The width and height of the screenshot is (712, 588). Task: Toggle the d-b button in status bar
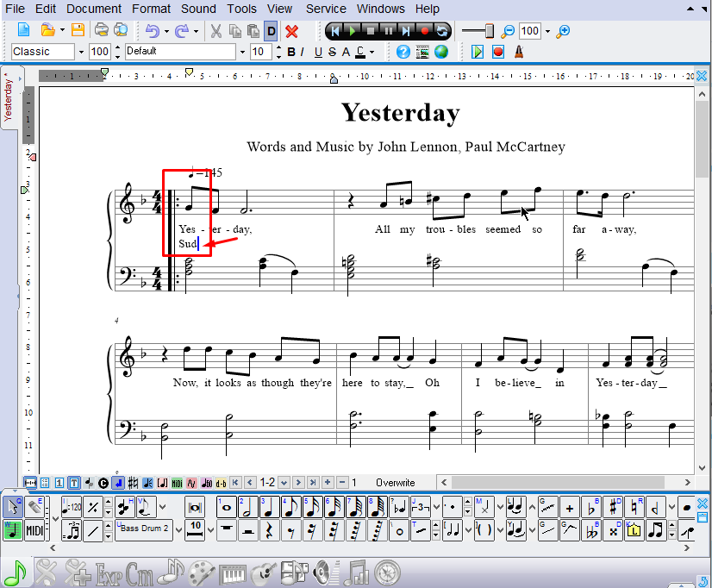[x=222, y=483]
